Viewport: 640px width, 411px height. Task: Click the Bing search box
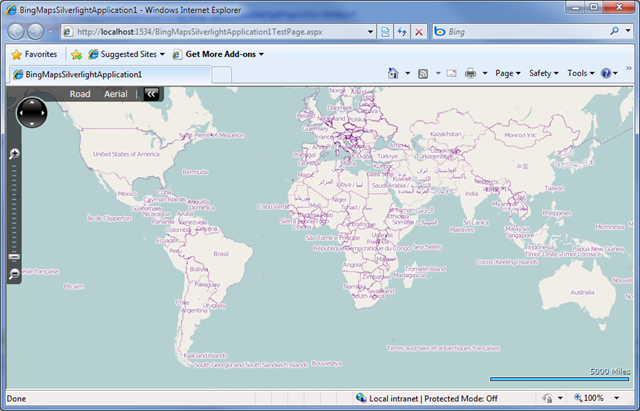point(520,31)
